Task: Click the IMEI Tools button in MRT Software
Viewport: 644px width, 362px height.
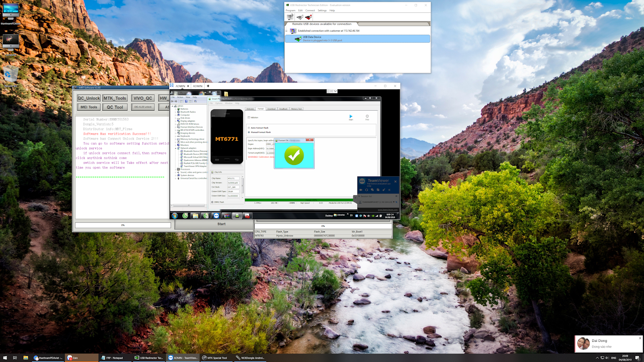Action: 89,107
